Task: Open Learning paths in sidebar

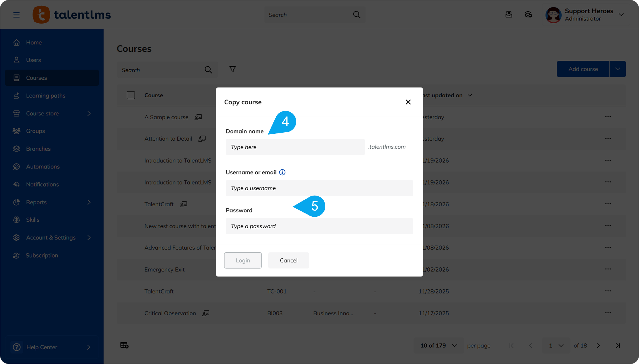Action: coord(46,95)
